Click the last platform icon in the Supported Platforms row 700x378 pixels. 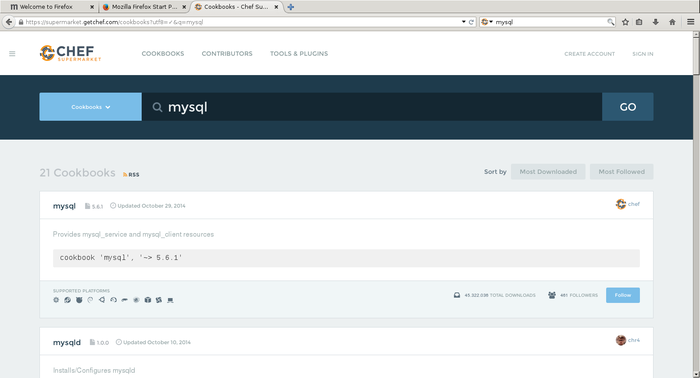(170, 300)
